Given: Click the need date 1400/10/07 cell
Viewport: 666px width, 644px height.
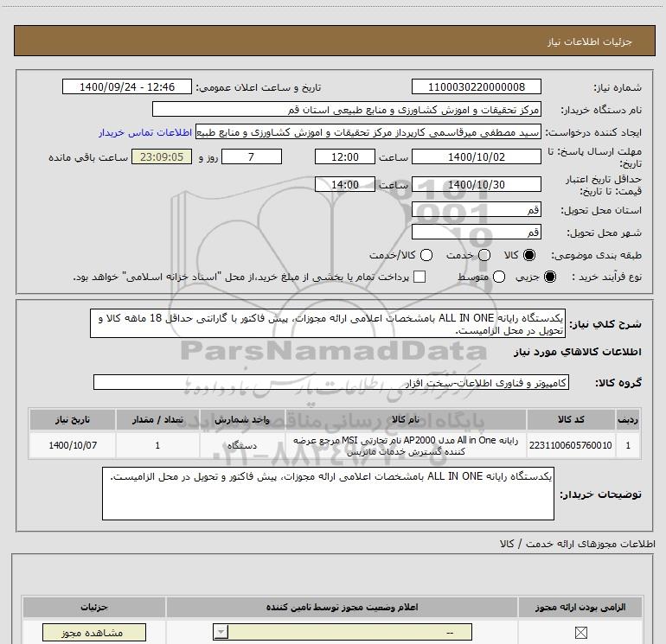Looking at the screenshot, I should coord(73,445).
